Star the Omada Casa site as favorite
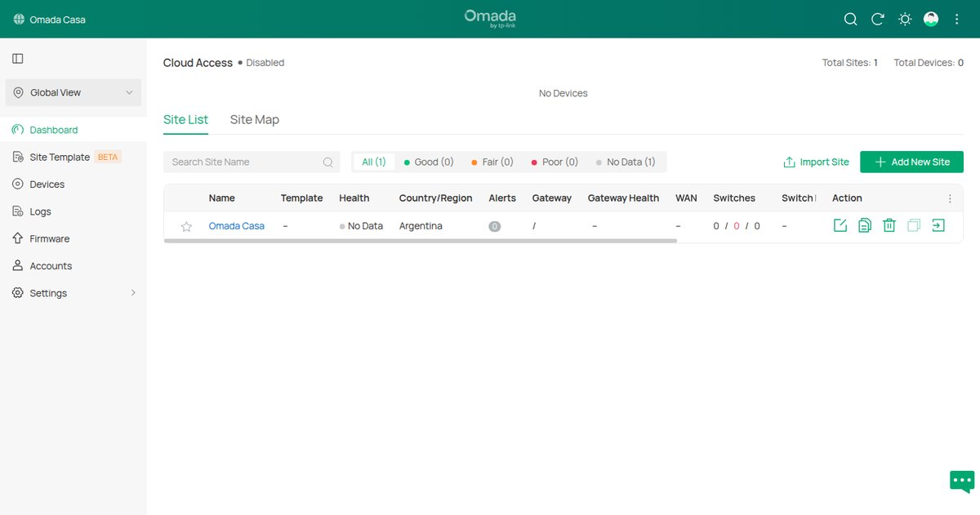The height and width of the screenshot is (515, 980). coord(186,227)
